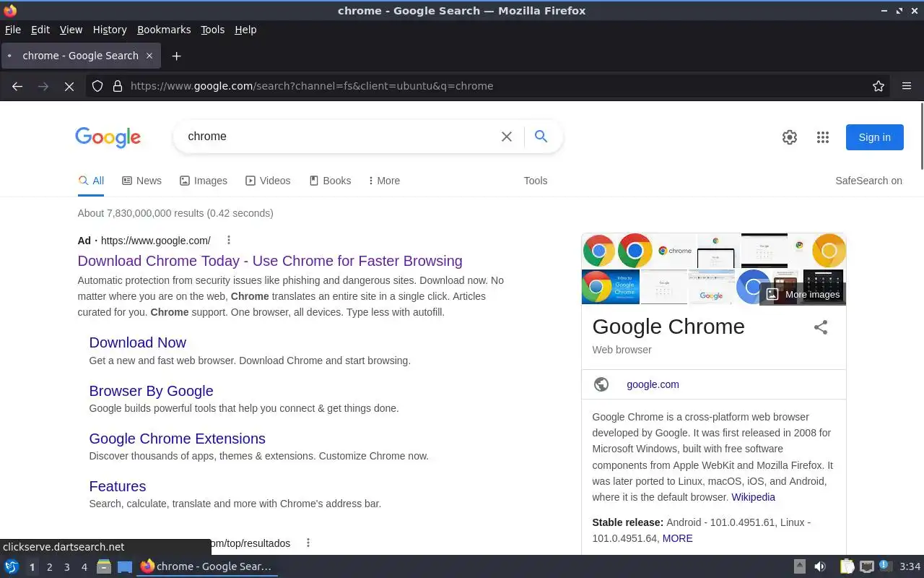Open the Browser By Google sitelink
Viewport: 924px width, 578px height.
click(x=151, y=391)
